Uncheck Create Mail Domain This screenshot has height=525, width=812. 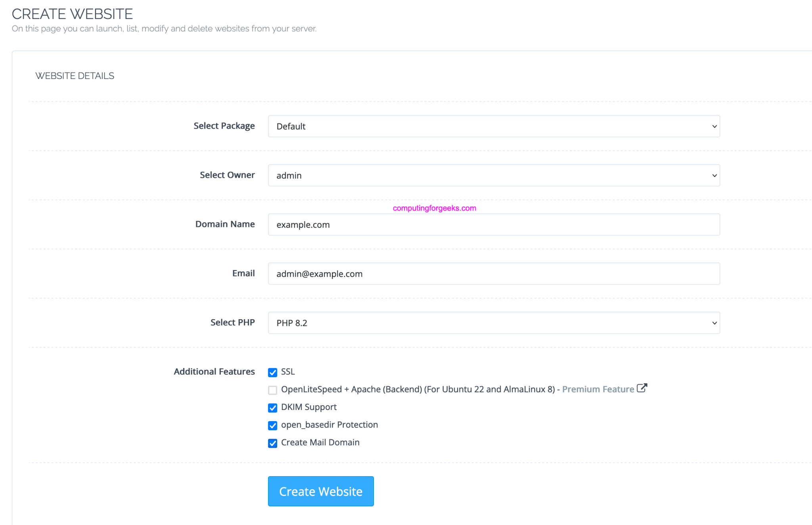tap(272, 443)
